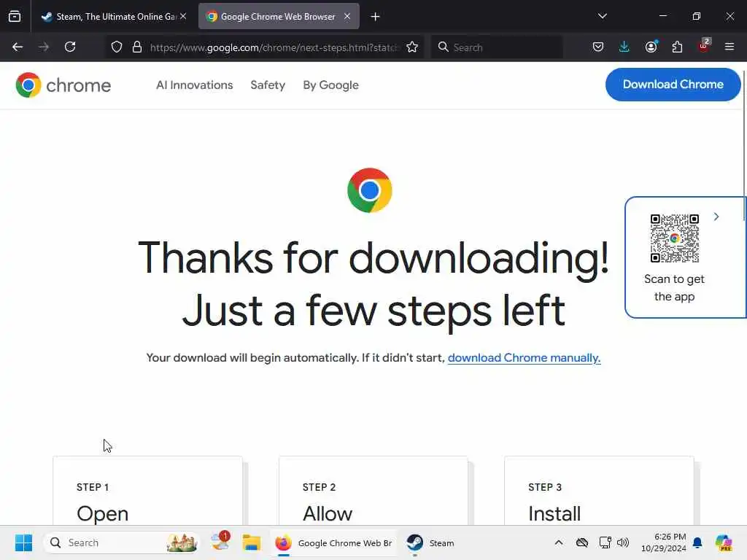Open the Windows Start menu
This screenshot has width=747, height=560.
(x=23, y=542)
